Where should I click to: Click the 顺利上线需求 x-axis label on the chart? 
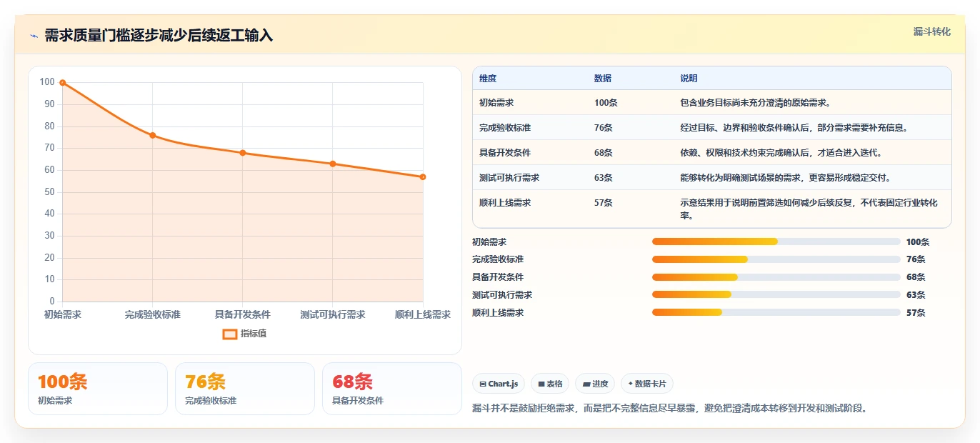tap(423, 314)
